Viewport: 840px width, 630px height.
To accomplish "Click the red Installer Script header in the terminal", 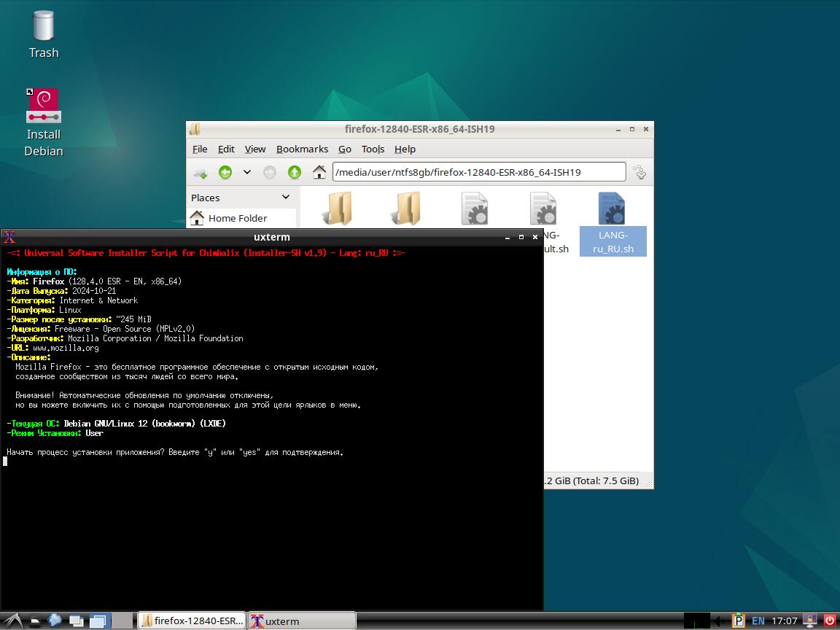I will pyautogui.click(x=206, y=253).
